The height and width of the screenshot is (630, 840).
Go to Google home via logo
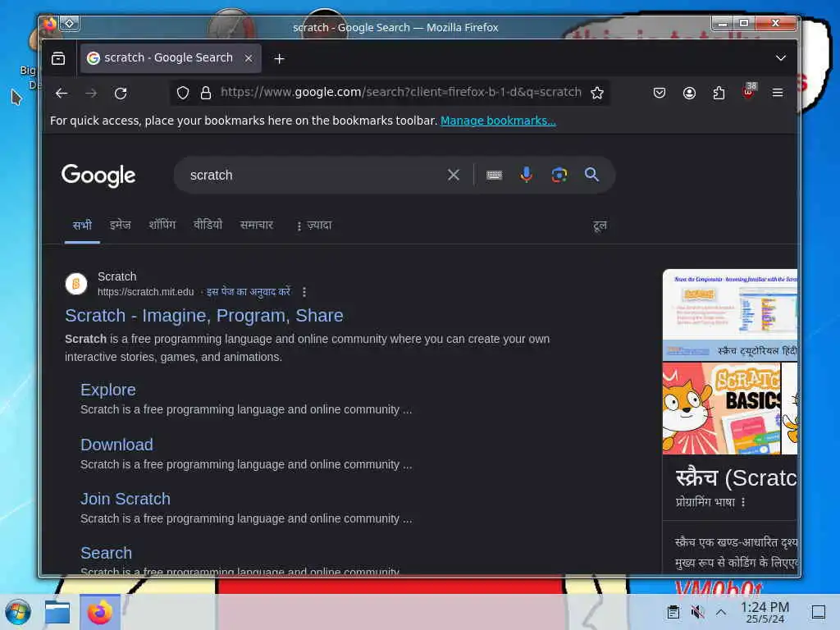98,176
